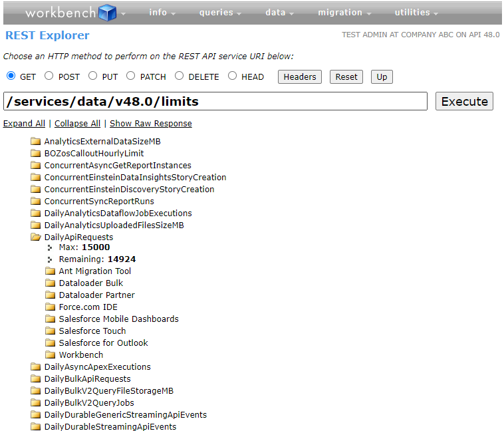Click the Collapse All link
This screenshot has width=504, height=431.
coord(78,124)
